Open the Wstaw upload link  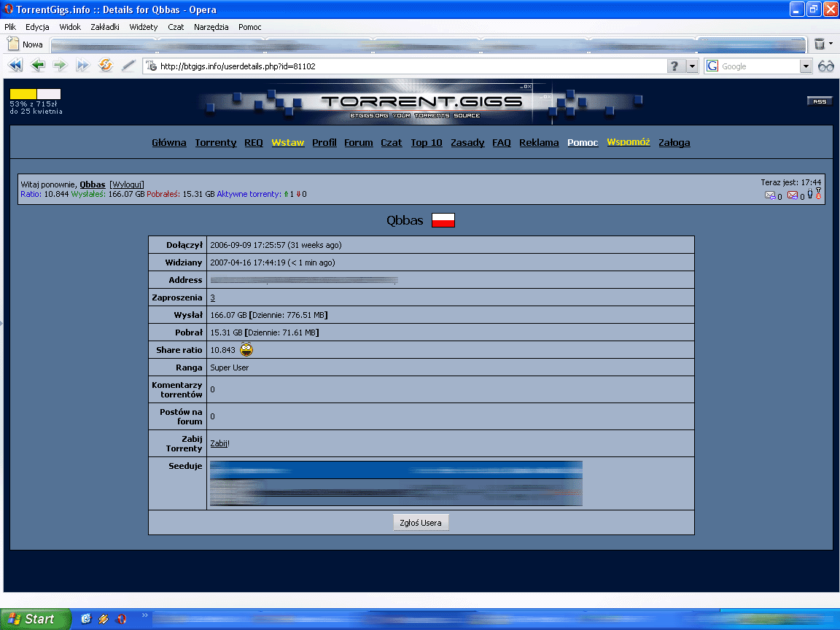(288, 142)
